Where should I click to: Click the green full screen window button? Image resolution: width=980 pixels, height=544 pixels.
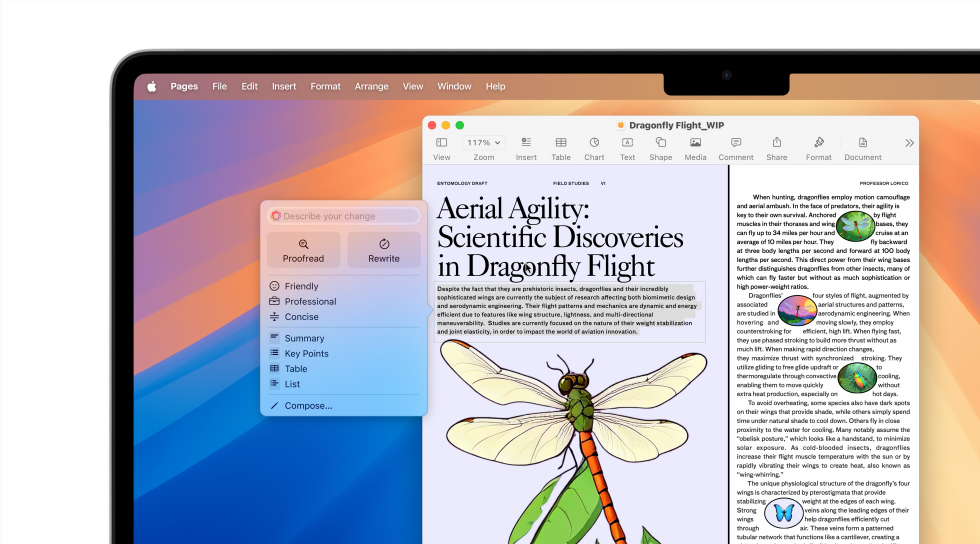pyautogui.click(x=459, y=125)
